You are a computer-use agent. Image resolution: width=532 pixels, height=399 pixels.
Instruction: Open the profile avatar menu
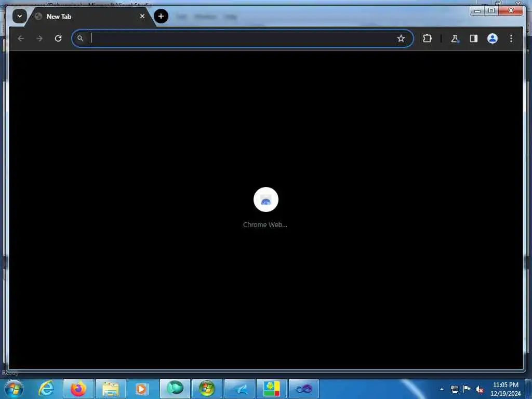coord(493,38)
